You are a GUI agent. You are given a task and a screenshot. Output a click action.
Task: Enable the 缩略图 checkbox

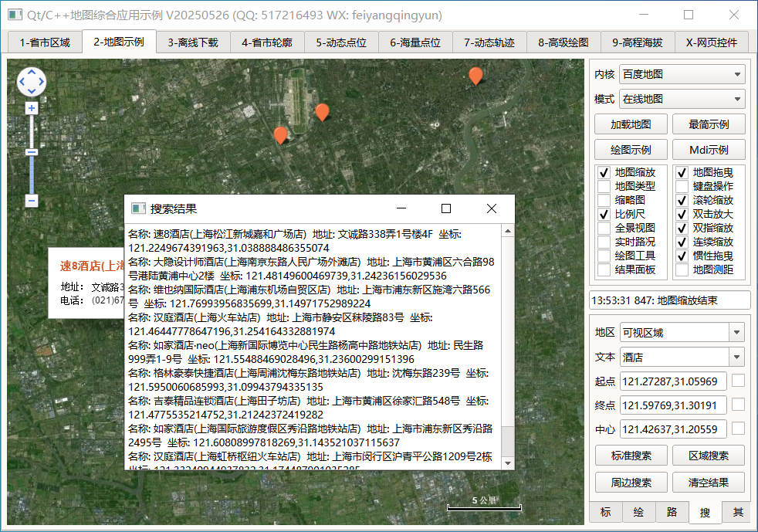[x=604, y=200]
